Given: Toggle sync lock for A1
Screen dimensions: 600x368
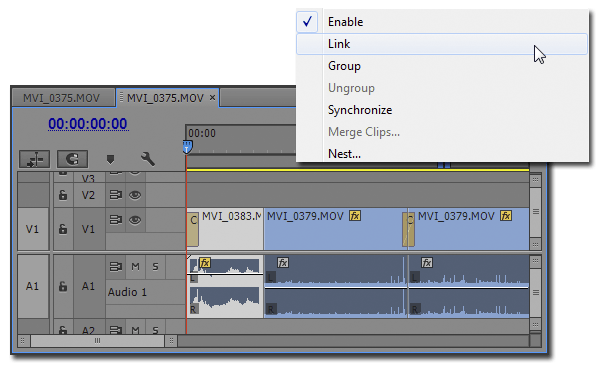Looking at the screenshot, I should [x=116, y=267].
